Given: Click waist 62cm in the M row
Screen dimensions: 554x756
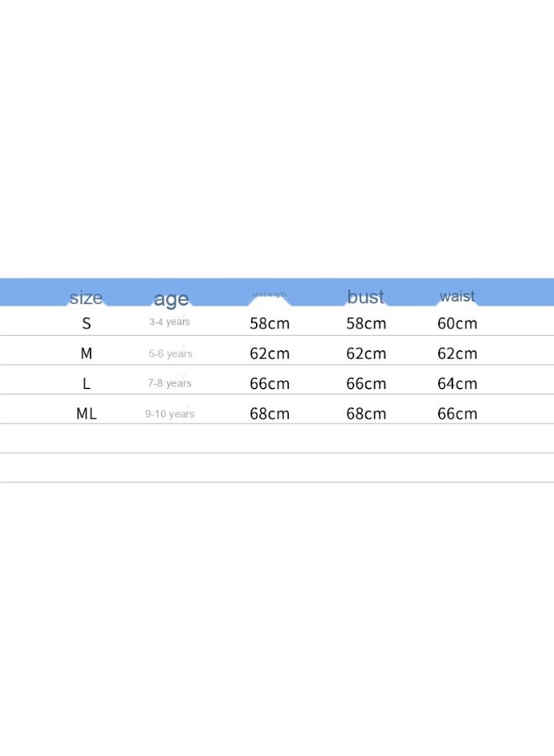Looking at the screenshot, I should pyautogui.click(x=457, y=354).
